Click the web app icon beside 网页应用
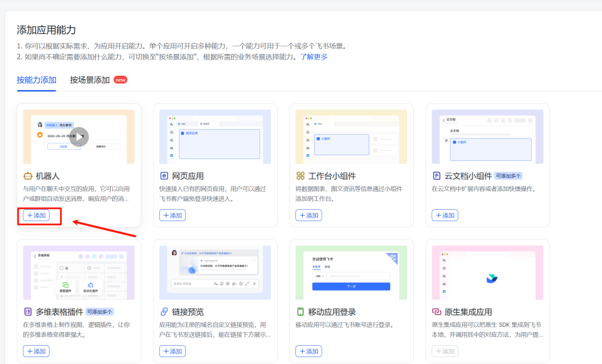Image resolution: width=602 pixels, height=364 pixels. [x=164, y=176]
